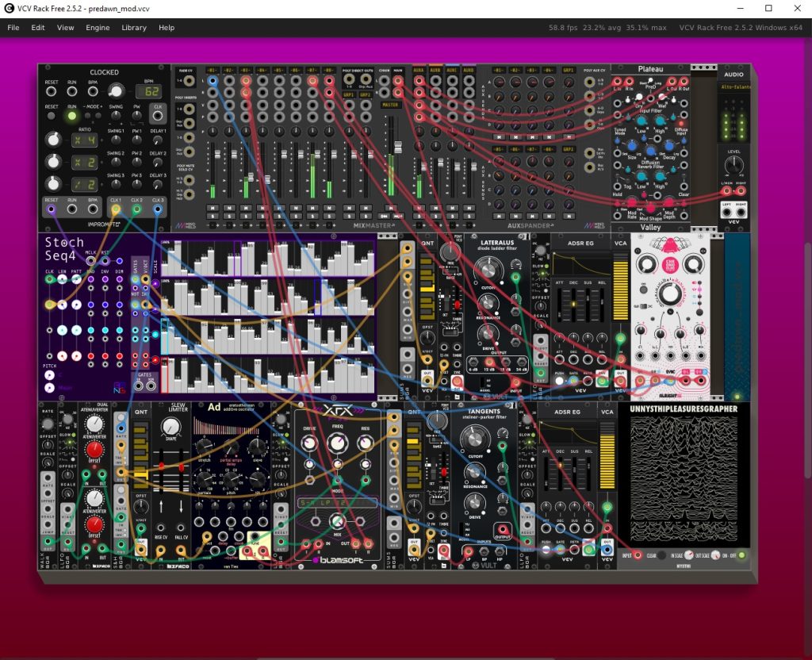Open the File menu
Screen dimensions: 812x660
pyautogui.click(x=13, y=28)
